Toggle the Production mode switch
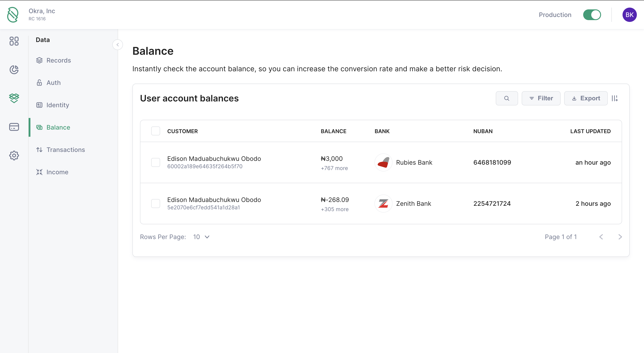 592,15
